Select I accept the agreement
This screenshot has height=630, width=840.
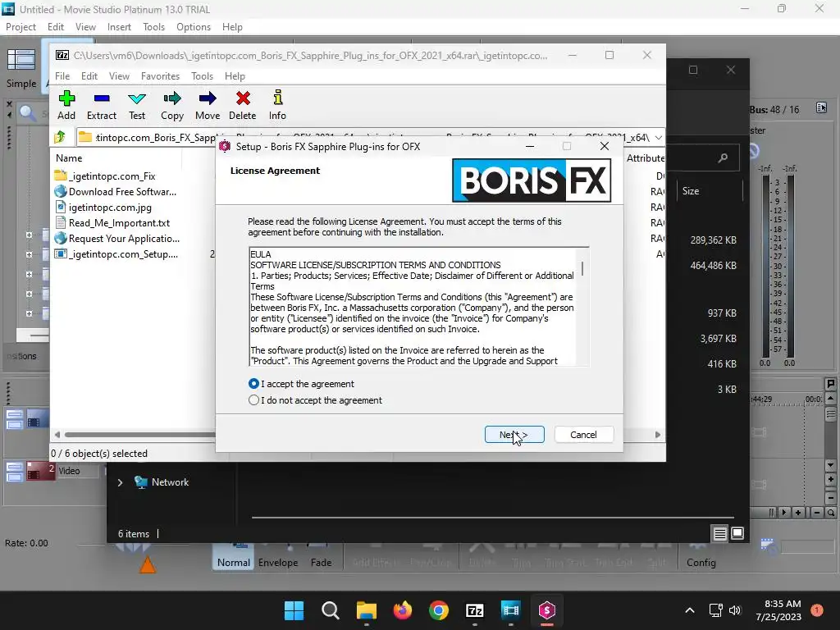302,384
